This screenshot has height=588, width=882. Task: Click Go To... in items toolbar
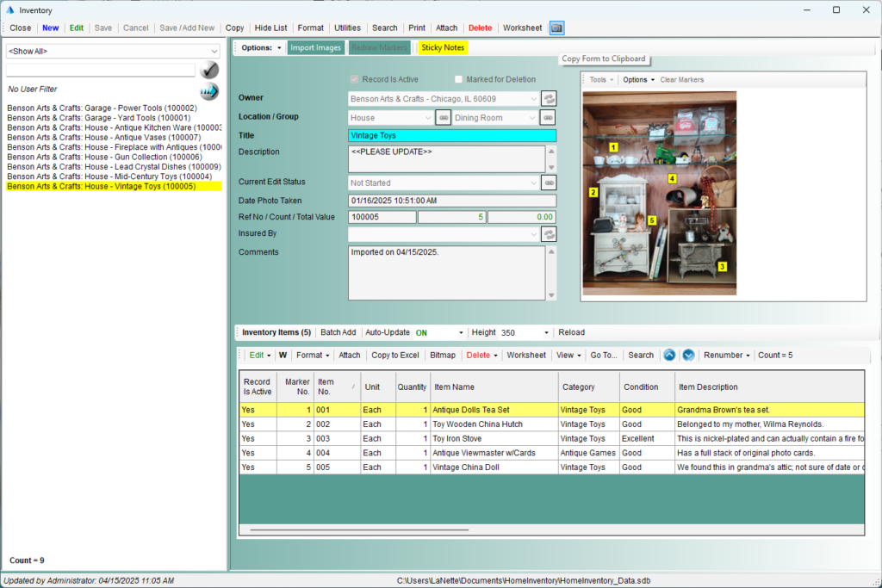[x=604, y=356]
